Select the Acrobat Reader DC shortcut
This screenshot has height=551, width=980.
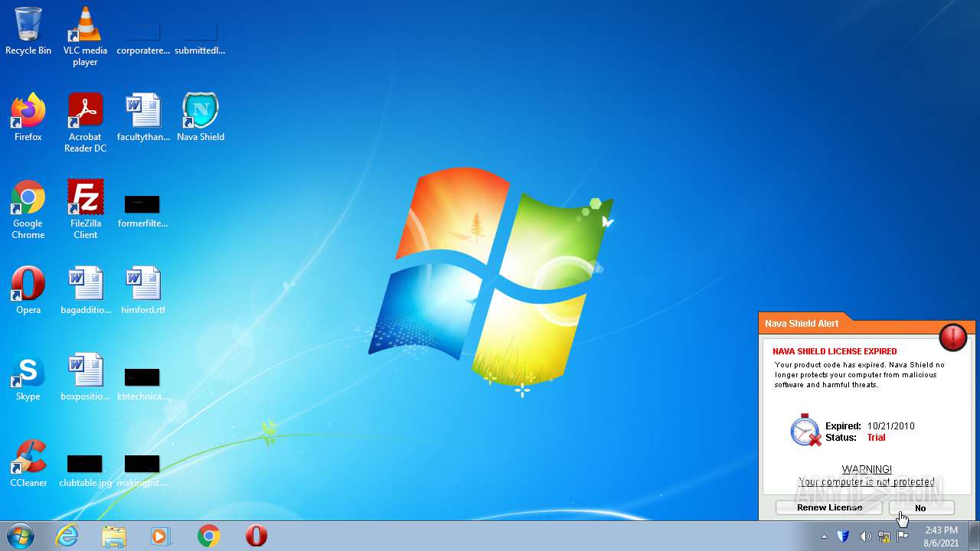(x=85, y=122)
